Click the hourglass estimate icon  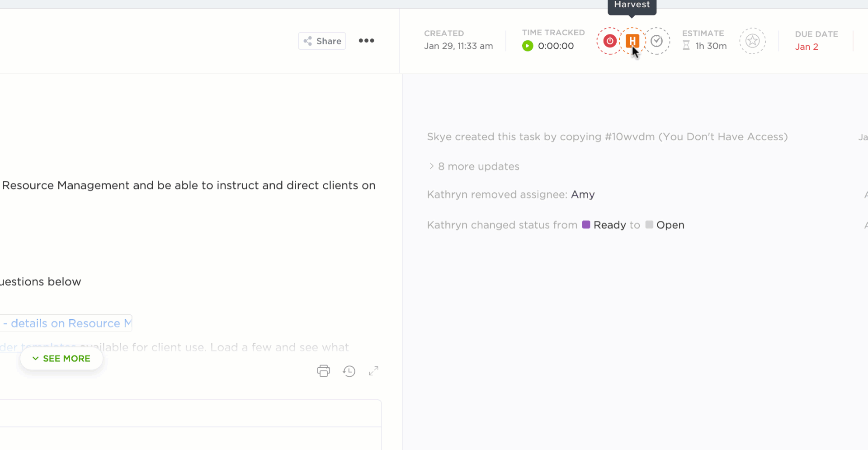point(686,46)
